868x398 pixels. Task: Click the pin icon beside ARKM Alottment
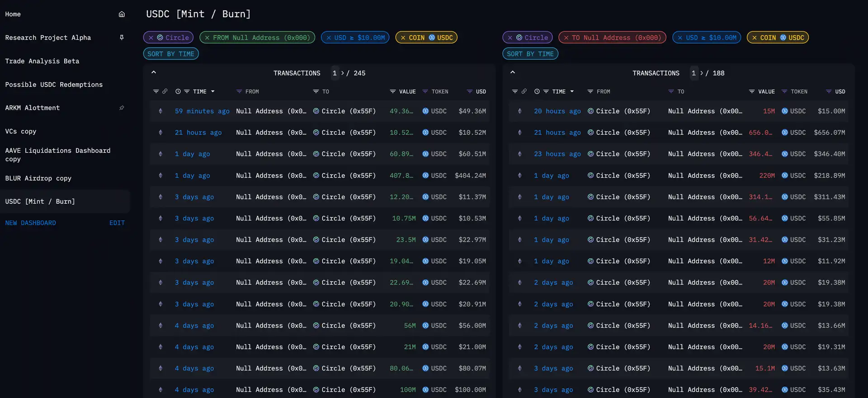coord(122,108)
